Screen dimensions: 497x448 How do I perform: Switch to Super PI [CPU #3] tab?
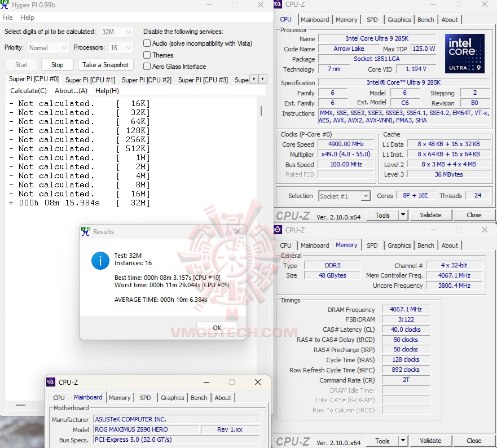203,80
